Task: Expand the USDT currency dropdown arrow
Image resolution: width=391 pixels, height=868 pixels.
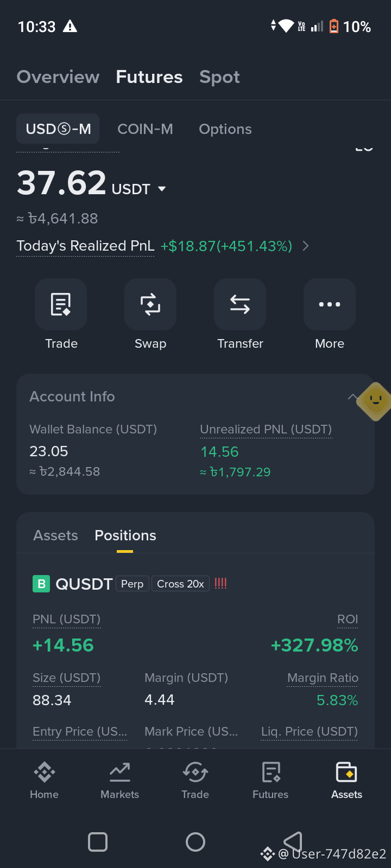Action: (161, 189)
